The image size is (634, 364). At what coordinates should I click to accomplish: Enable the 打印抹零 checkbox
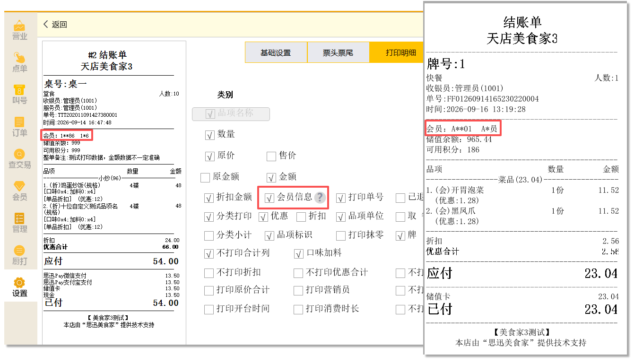coord(341,235)
